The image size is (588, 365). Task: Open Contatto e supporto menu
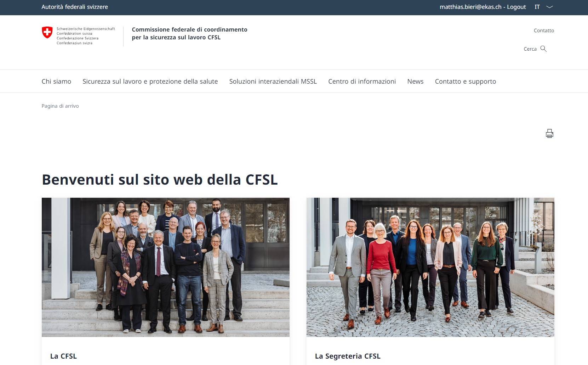(466, 82)
